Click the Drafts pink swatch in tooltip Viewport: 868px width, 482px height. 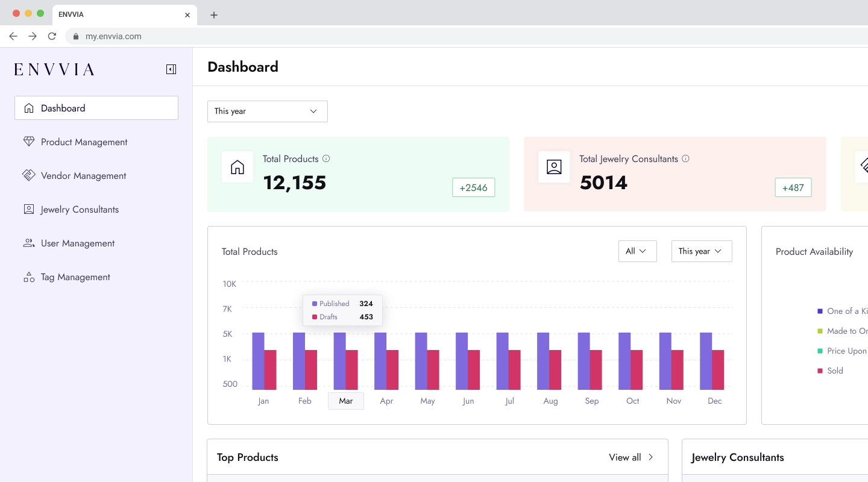click(x=315, y=317)
